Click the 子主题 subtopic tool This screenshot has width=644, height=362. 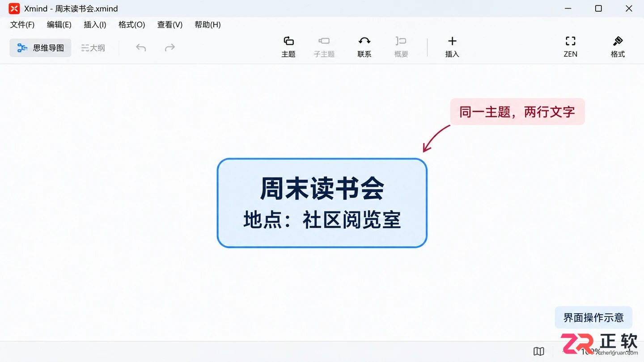(x=324, y=47)
